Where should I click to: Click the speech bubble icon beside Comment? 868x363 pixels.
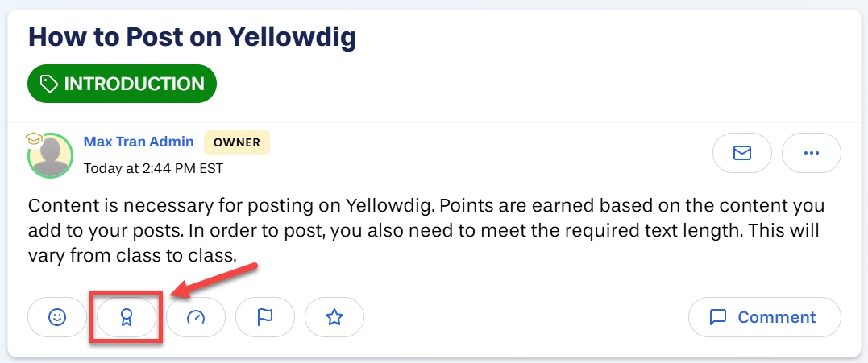coord(718,317)
